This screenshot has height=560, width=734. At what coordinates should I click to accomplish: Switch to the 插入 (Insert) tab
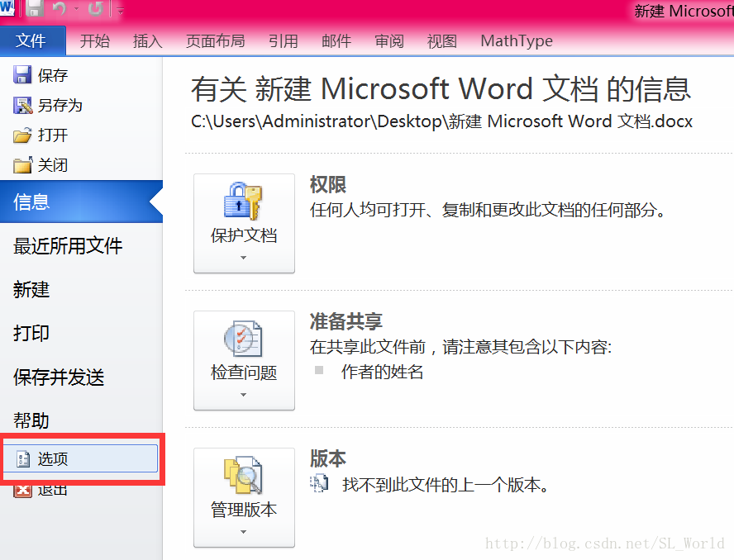tap(147, 41)
